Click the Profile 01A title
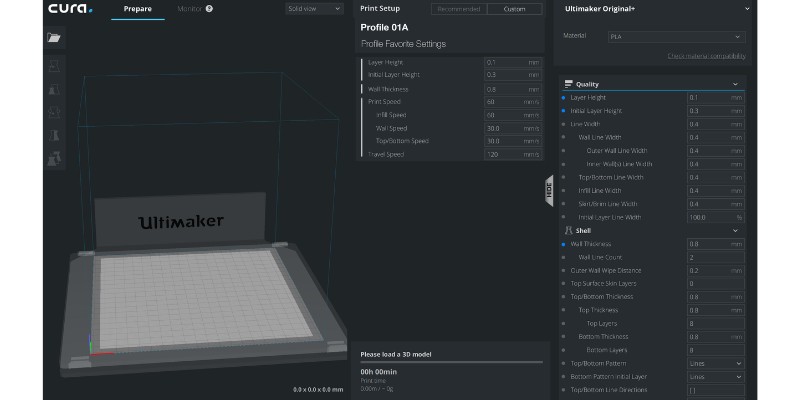This screenshot has width=800, height=400. coord(384,28)
